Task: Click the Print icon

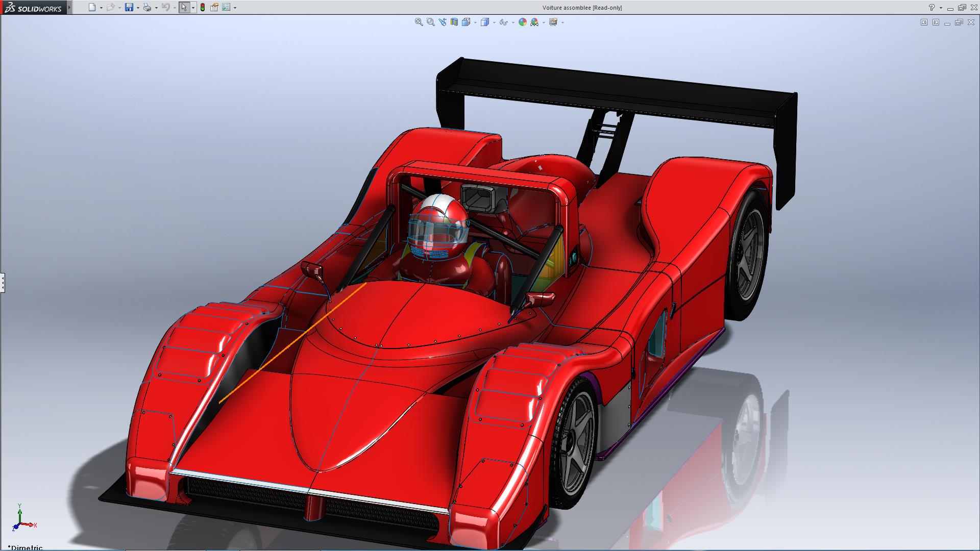Action: click(x=147, y=7)
